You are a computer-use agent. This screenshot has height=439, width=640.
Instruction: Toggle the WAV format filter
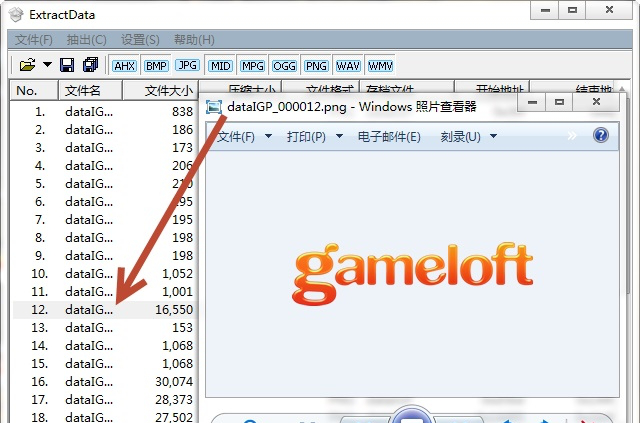click(x=348, y=66)
